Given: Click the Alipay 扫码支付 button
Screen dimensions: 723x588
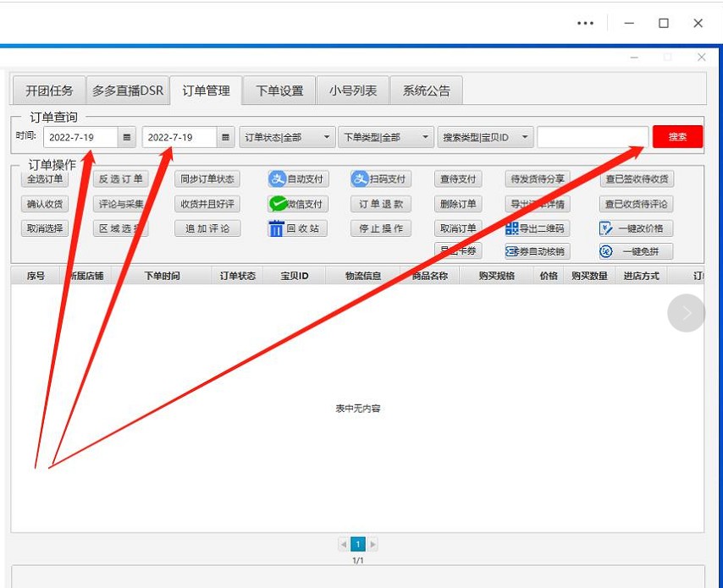Looking at the screenshot, I should (381, 179).
